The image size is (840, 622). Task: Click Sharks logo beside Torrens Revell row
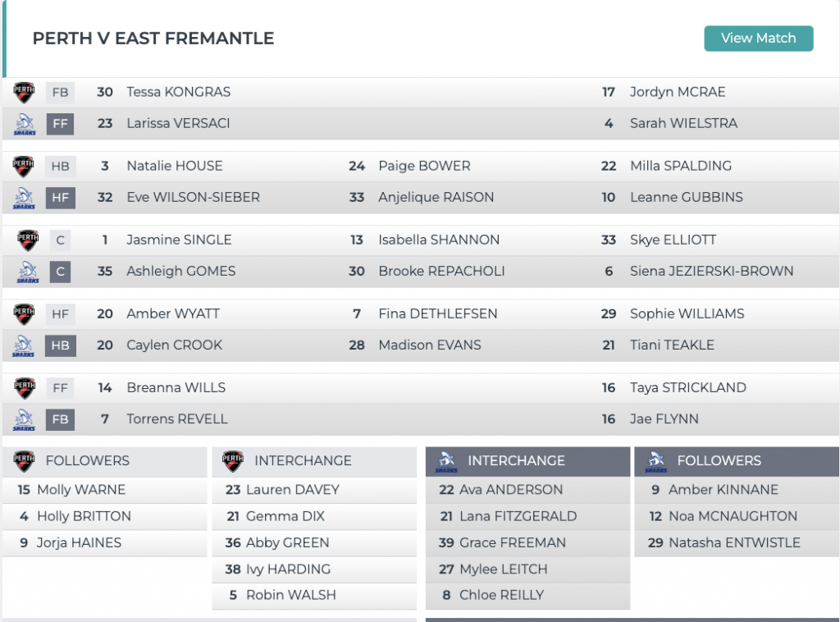click(24, 420)
